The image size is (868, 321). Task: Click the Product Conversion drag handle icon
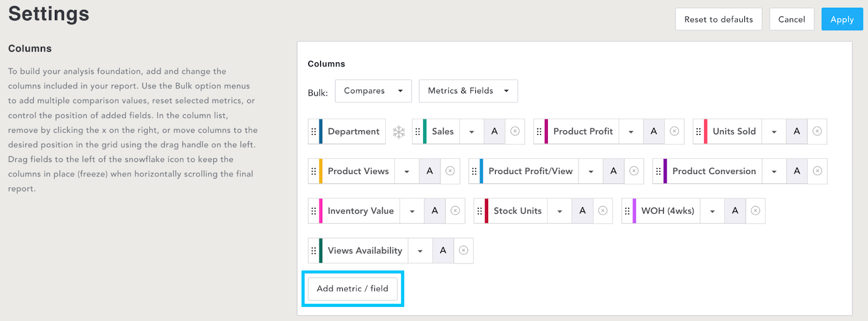pos(658,171)
